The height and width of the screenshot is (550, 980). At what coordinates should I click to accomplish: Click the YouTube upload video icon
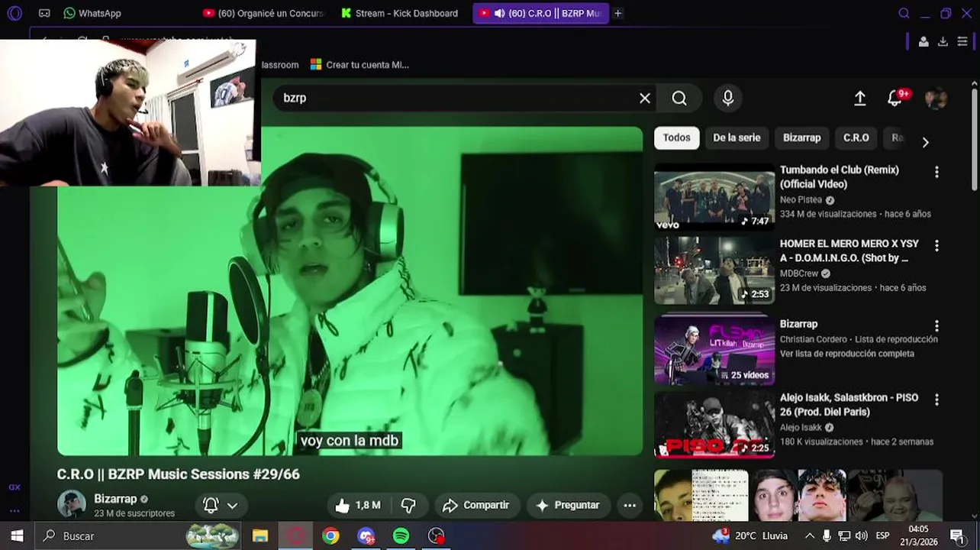pyautogui.click(x=860, y=98)
